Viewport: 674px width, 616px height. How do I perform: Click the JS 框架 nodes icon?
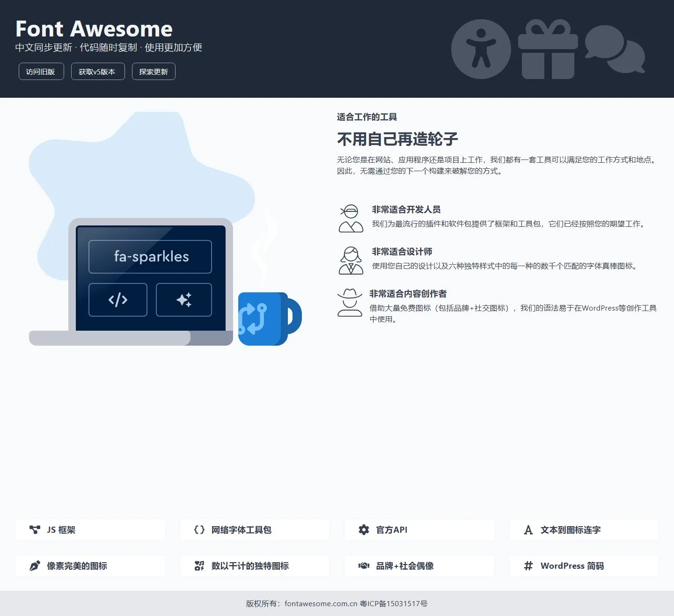click(x=35, y=529)
